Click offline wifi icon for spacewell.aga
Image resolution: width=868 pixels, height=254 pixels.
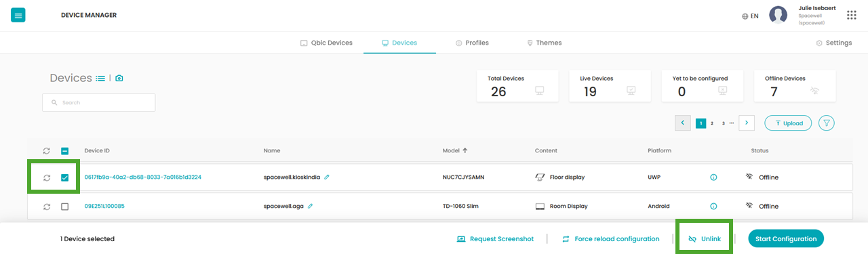tap(750, 206)
